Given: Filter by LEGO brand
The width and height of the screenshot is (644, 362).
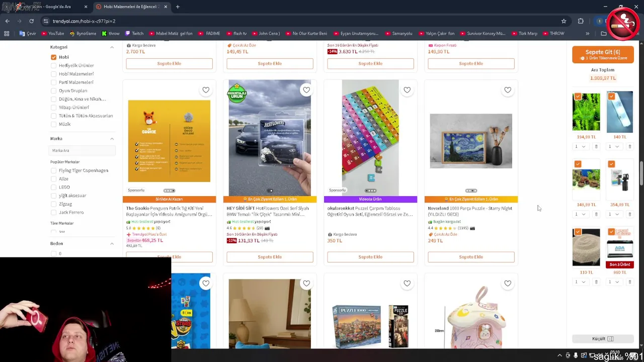Looking at the screenshot, I should [53, 187].
